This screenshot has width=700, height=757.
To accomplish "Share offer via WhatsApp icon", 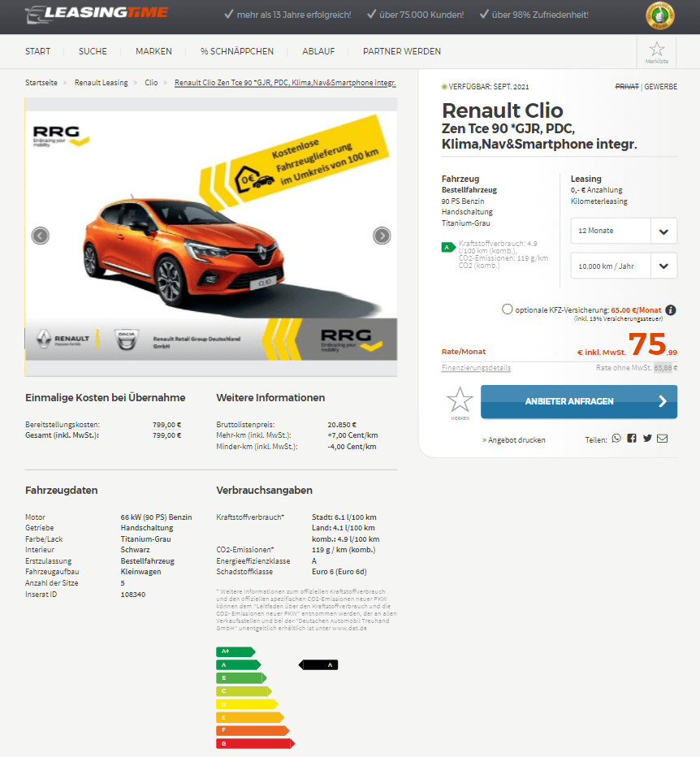I will (616, 439).
